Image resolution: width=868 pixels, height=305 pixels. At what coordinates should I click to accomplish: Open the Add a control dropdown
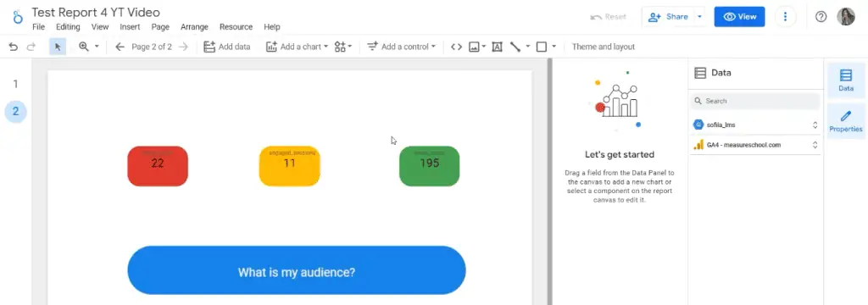click(401, 47)
